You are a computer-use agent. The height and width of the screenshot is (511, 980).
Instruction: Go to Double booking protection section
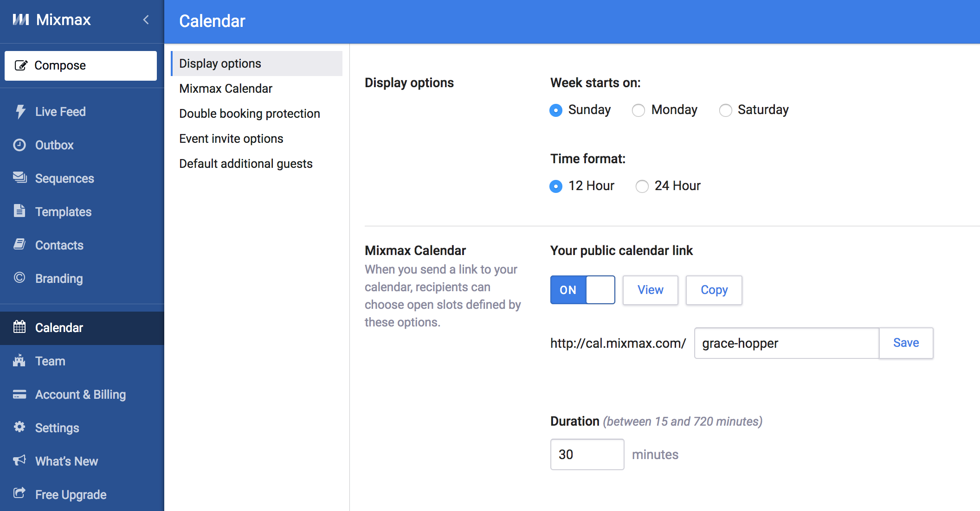pos(250,114)
